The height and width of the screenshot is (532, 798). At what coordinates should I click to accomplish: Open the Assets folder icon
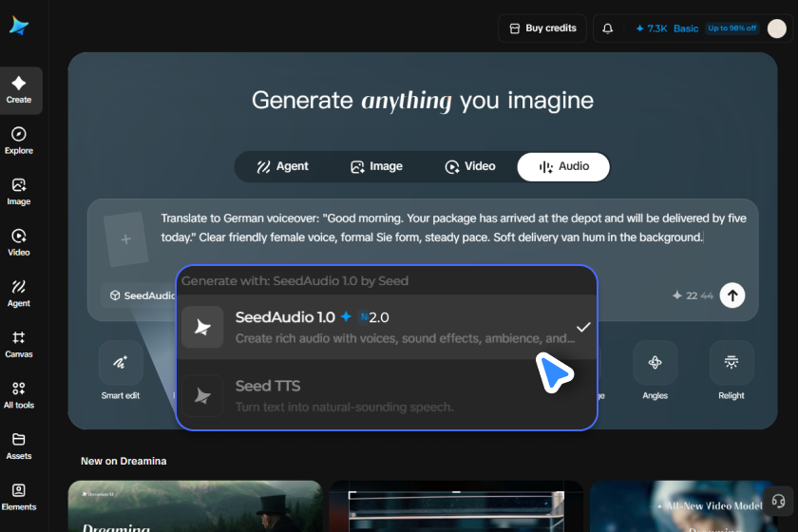click(19, 439)
